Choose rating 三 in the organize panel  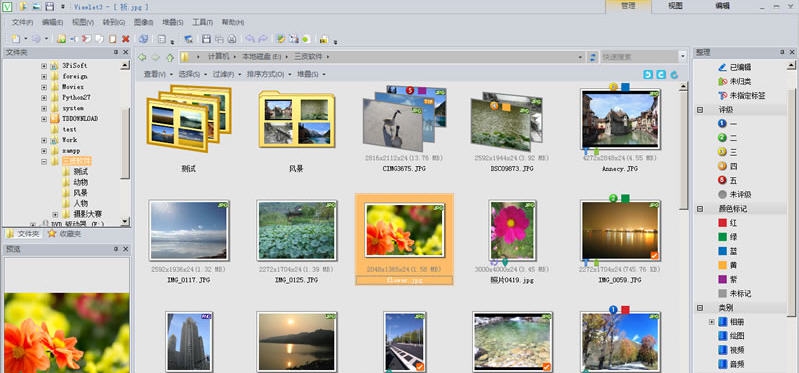click(x=727, y=152)
